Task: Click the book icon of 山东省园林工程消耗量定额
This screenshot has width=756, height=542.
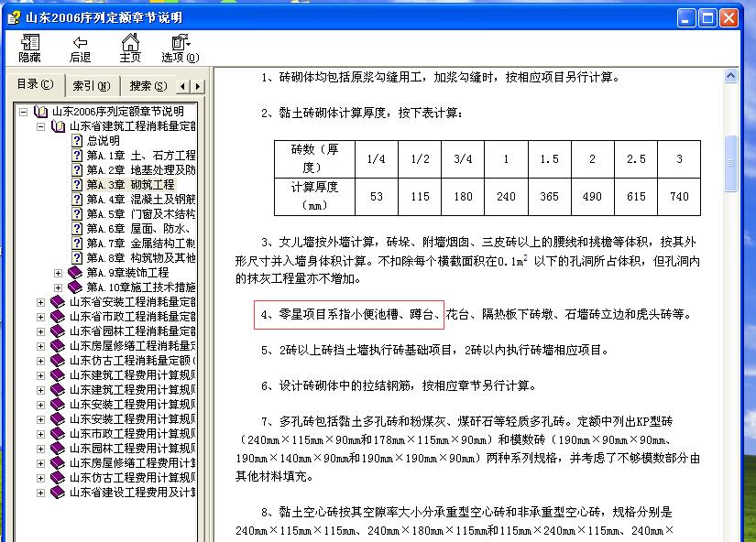Action: tap(58, 331)
